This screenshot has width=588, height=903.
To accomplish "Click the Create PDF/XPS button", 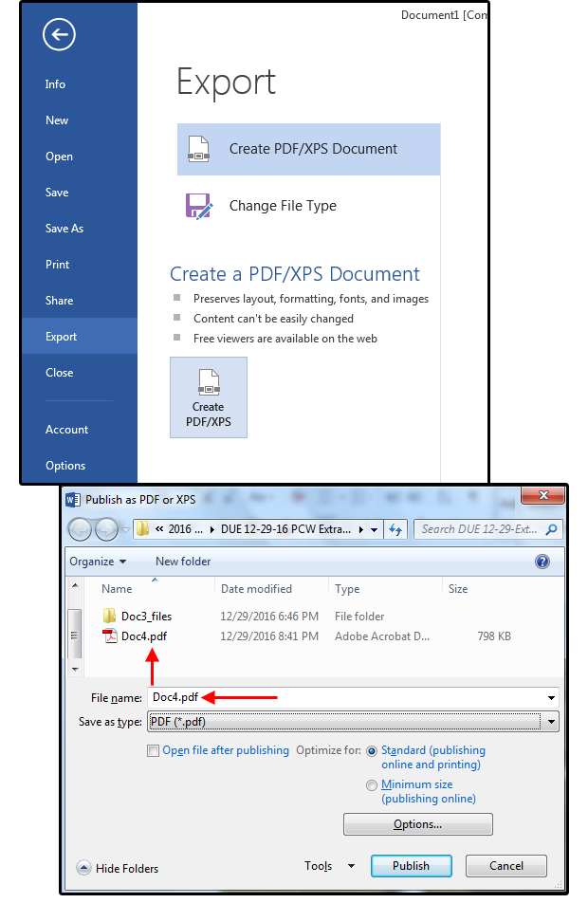I will click(209, 397).
